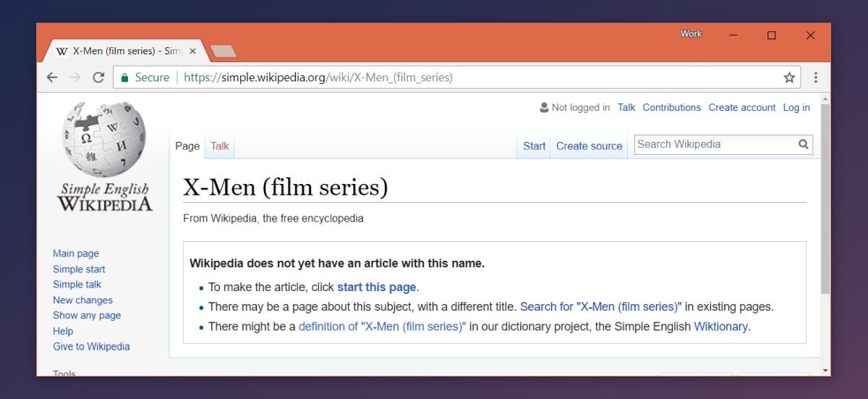868x399 pixels.
Task: Click the X-Men (film series) page heading
Action: pyautogui.click(x=286, y=188)
